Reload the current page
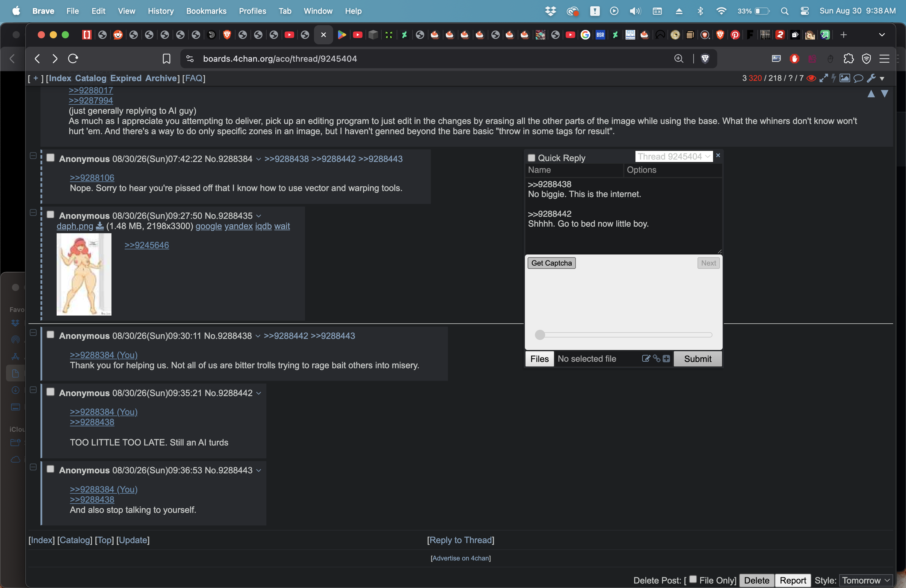The width and height of the screenshot is (906, 588). pos(73,59)
